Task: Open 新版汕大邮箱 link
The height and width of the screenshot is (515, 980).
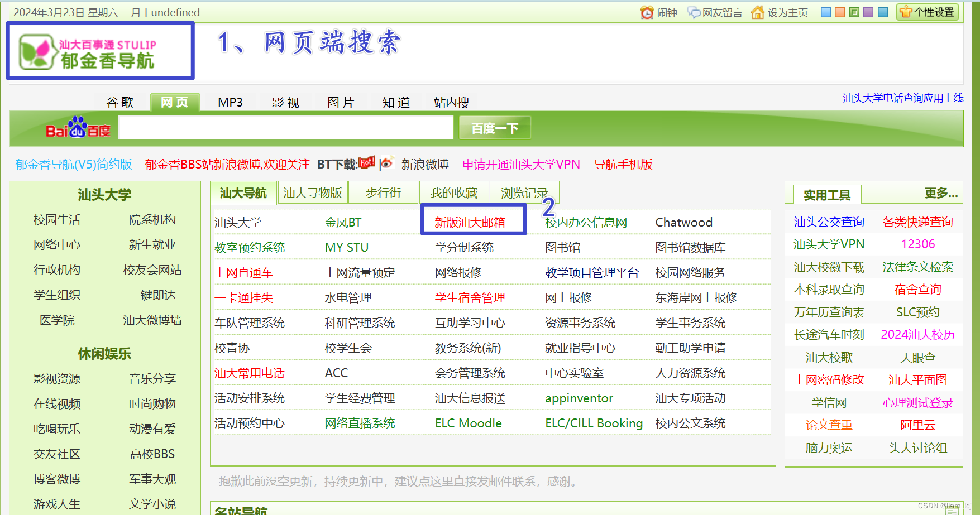Action: point(470,222)
